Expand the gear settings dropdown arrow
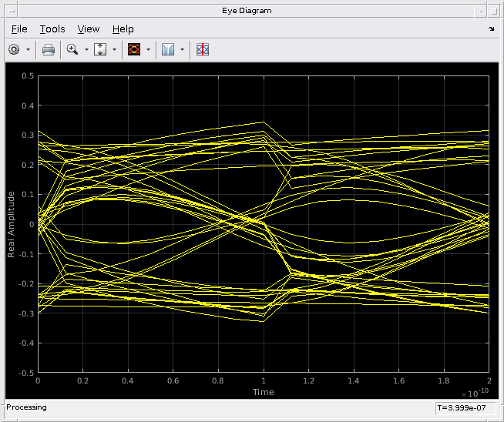The height and width of the screenshot is (422, 504). [x=29, y=49]
